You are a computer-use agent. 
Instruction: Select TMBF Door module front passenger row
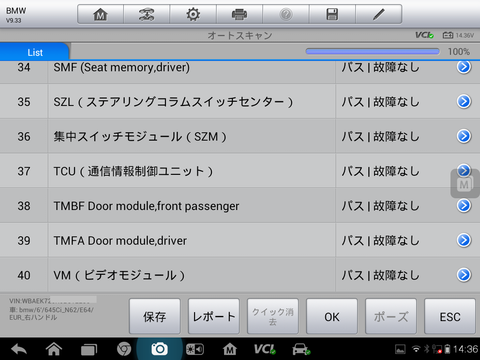tap(240, 205)
